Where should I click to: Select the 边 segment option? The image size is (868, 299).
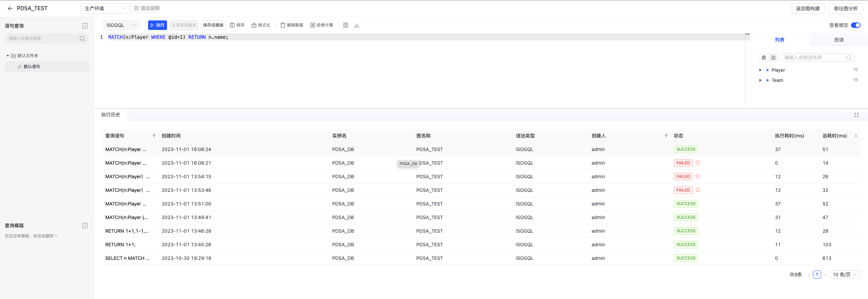coord(773,57)
